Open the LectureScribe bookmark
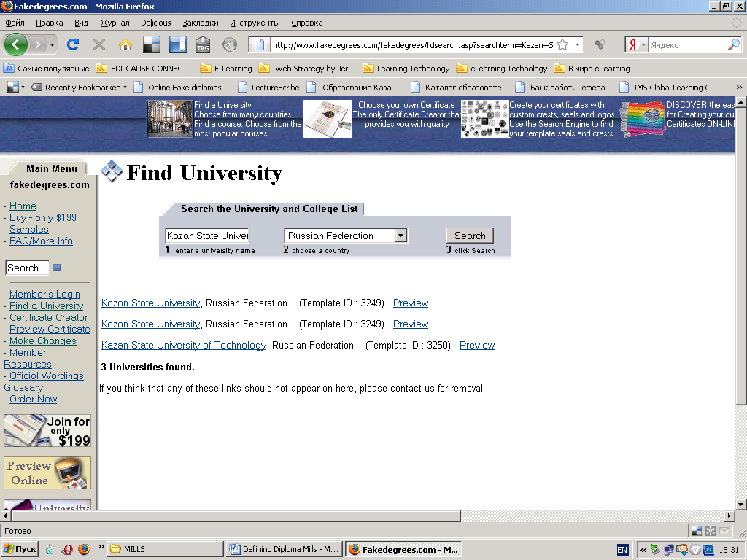 269,87
